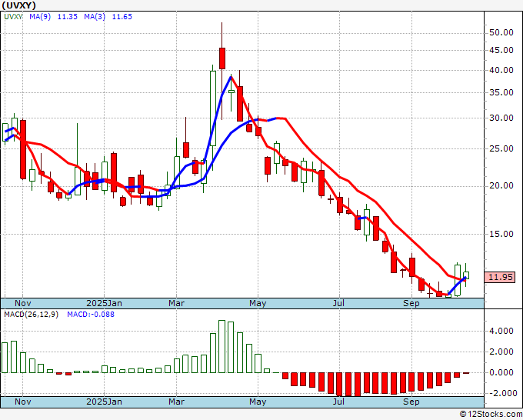Click the MA(9) value 11.35
Screen dimensions: 523x420
pos(68,16)
